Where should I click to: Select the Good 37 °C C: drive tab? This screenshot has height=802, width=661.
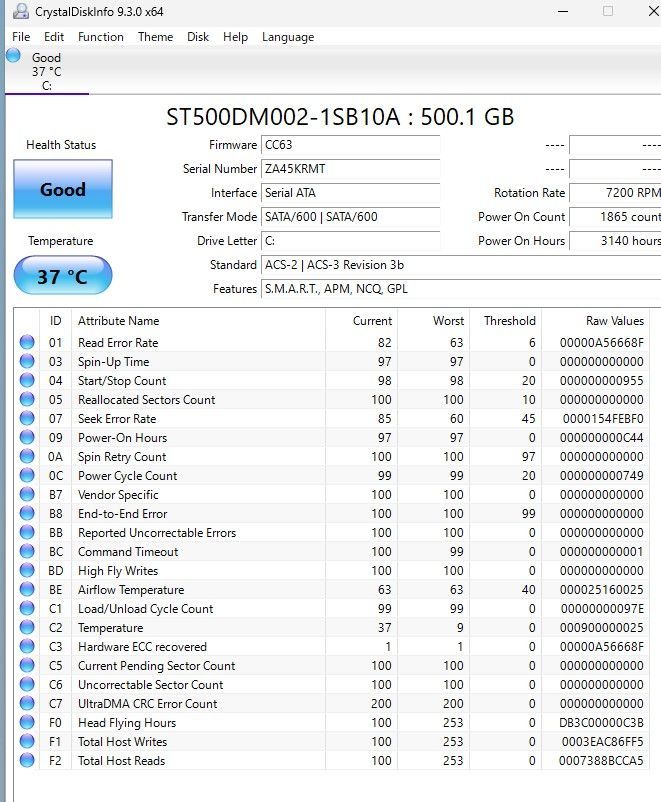[46, 71]
